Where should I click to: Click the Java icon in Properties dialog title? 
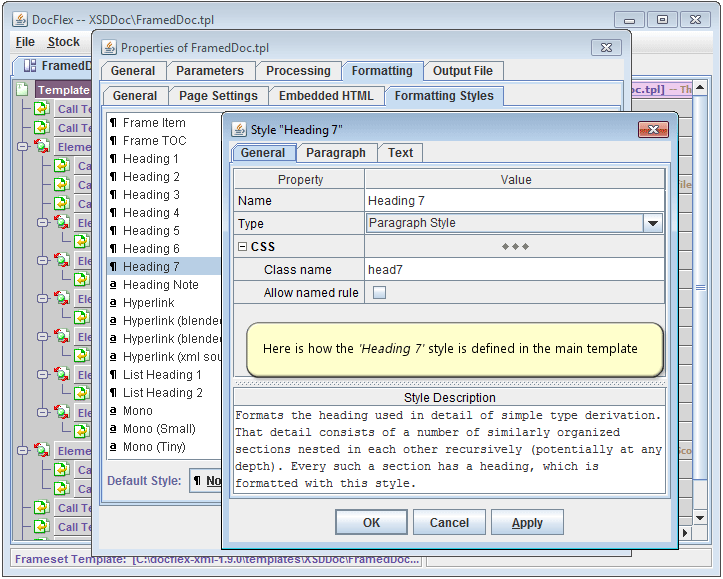click(109, 47)
